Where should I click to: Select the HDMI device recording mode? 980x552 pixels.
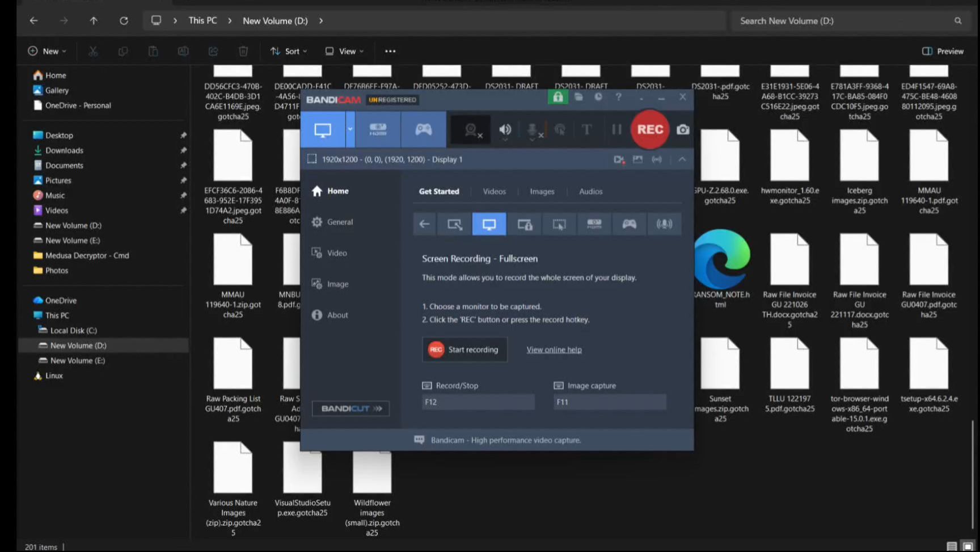[x=378, y=129]
